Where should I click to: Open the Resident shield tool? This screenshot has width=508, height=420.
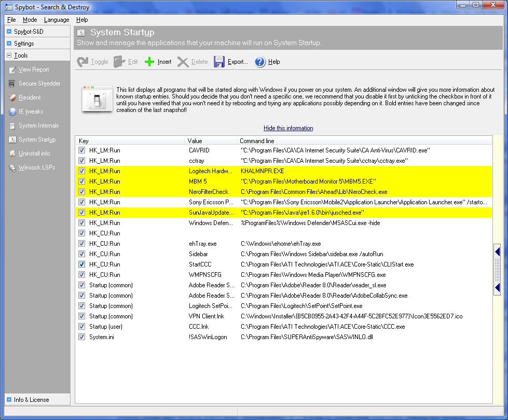30,97
